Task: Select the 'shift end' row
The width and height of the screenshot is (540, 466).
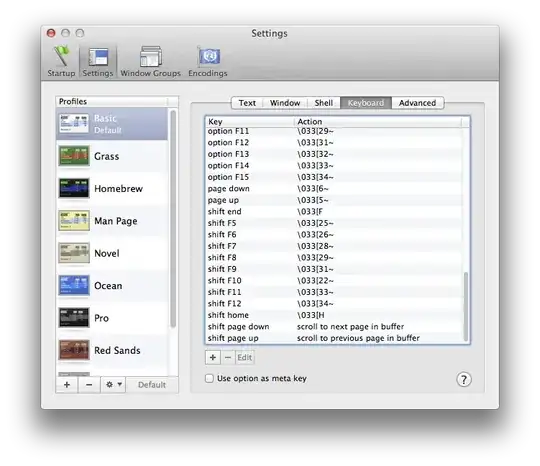Action: point(334,211)
